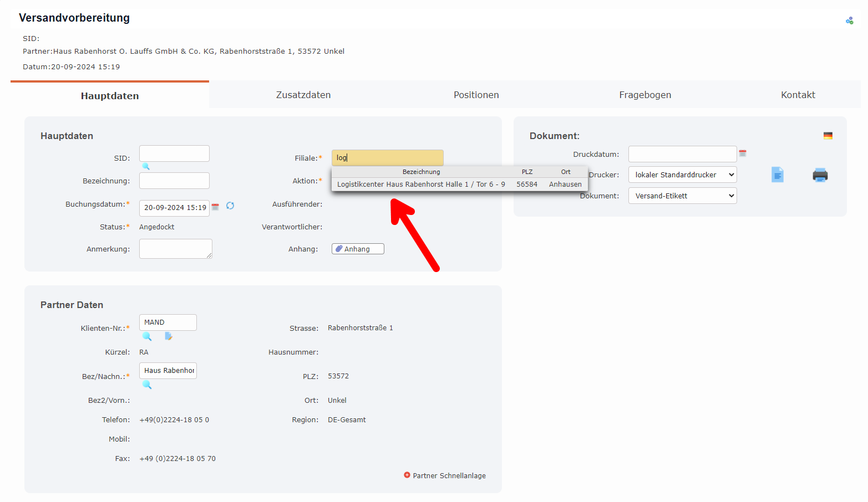Screen dimensions: 868x502
Task: Search clients via magnifier under Klienten-Nr
Action: (146, 336)
